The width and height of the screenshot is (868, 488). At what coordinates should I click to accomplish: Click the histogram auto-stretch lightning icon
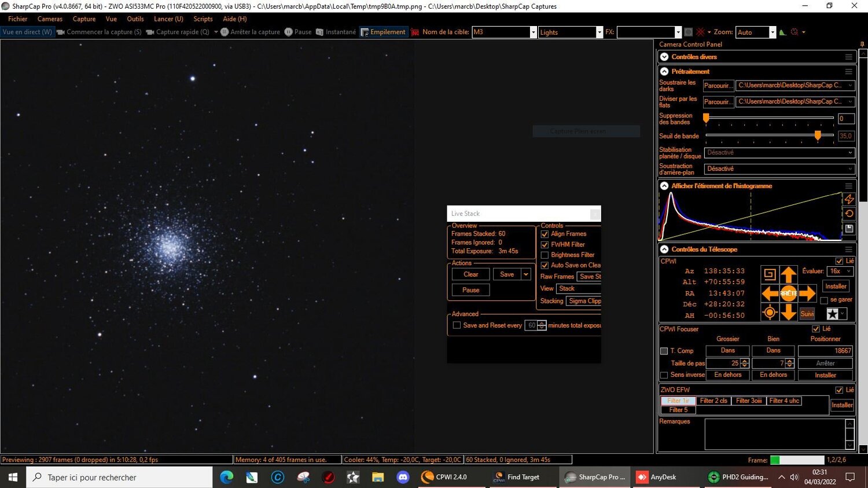pyautogui.click(x=849, y=199)
